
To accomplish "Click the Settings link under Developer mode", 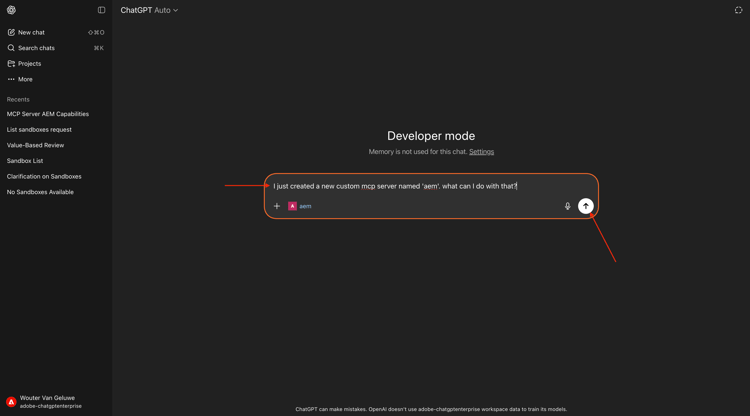I will (481, 152).
